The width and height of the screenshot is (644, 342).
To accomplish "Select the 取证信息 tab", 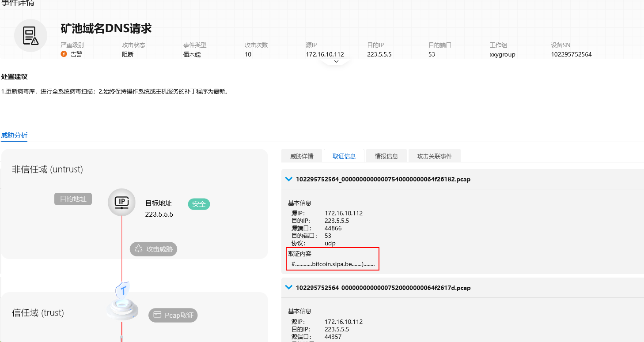I will click(x=344, y=156).
